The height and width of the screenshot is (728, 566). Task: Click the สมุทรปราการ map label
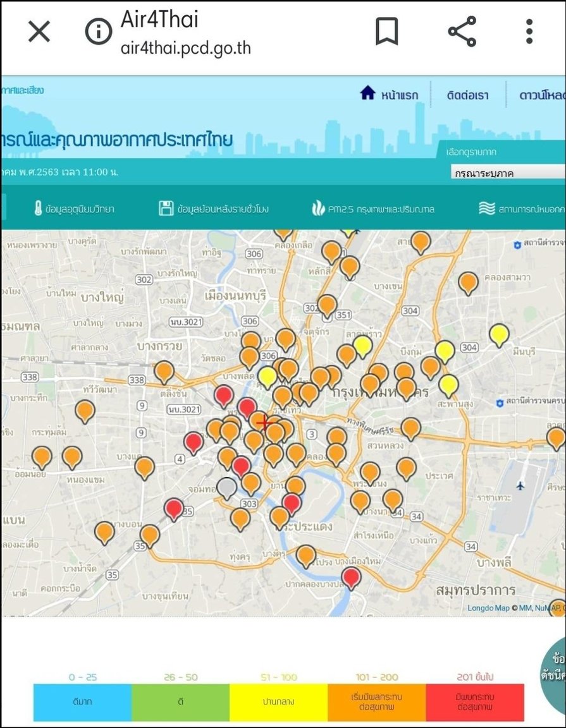tap(476, 590)
